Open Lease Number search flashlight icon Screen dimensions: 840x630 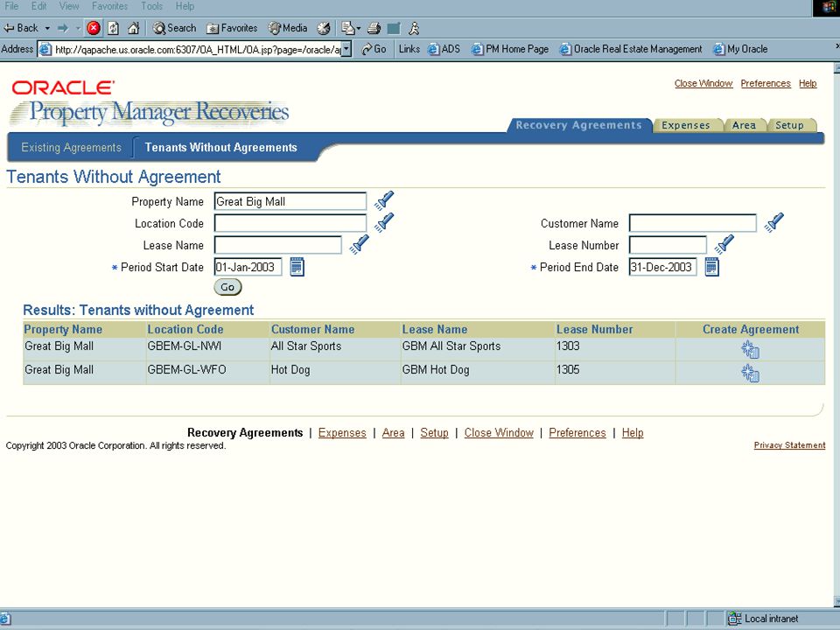(724, 244)
